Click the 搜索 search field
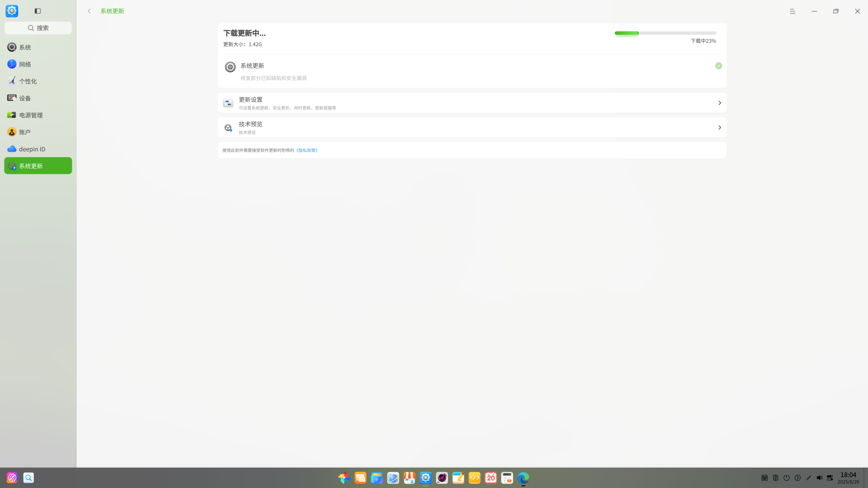Image resolution: width=868 pixels, height=488 pixels. pyautogui.click(x=38, y=28)
